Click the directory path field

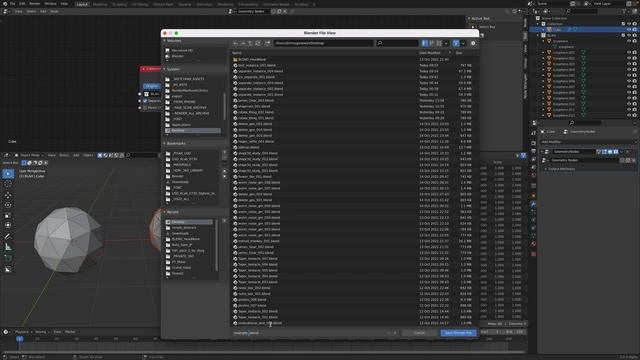(323, 43)
